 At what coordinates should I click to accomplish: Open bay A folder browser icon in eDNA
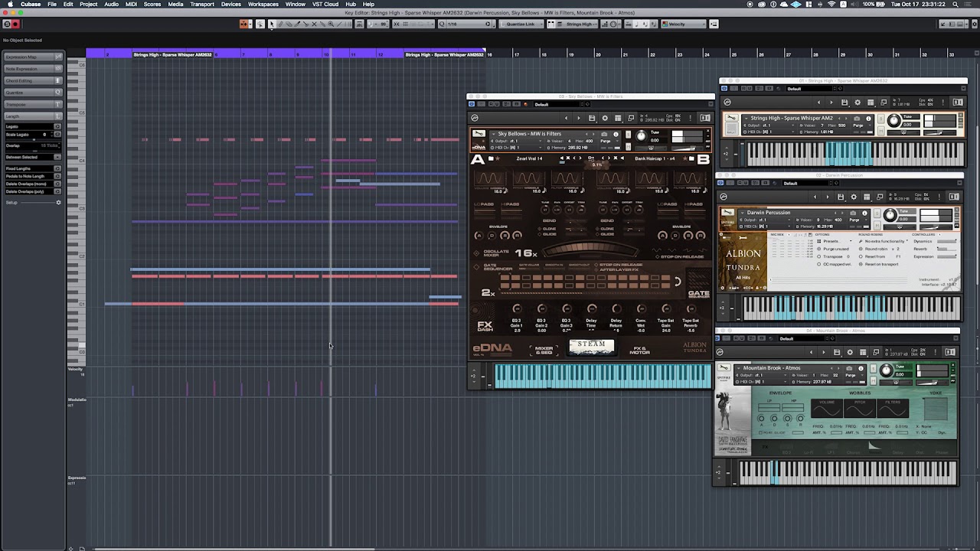491,158
